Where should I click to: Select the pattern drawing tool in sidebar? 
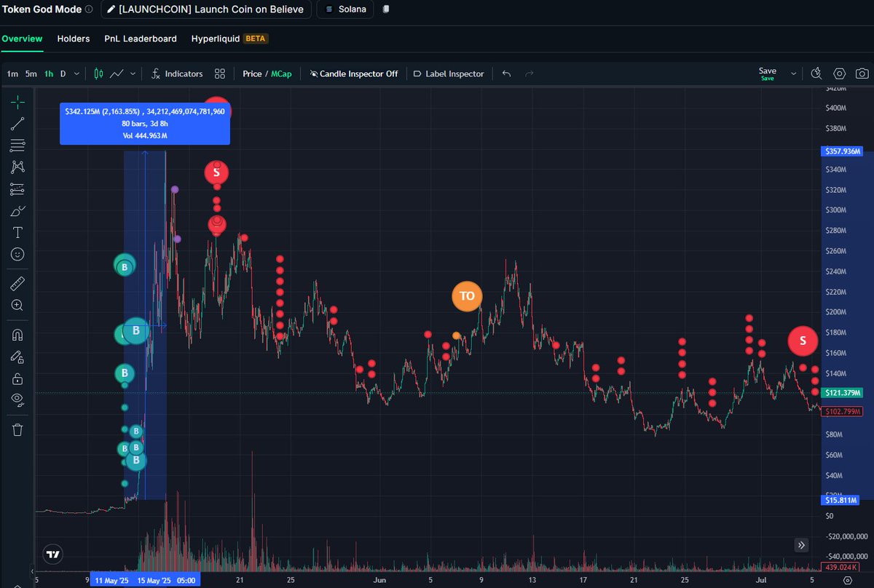17,167
